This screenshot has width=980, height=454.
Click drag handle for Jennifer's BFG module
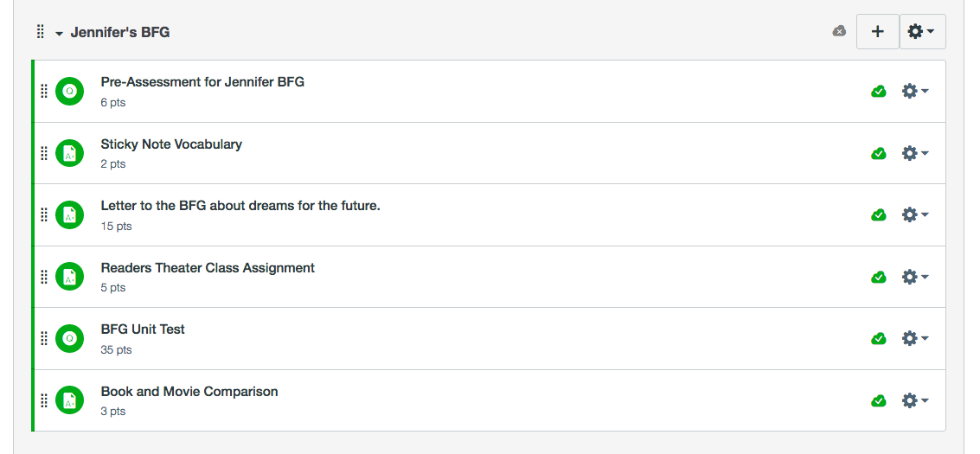click(40, 32)
